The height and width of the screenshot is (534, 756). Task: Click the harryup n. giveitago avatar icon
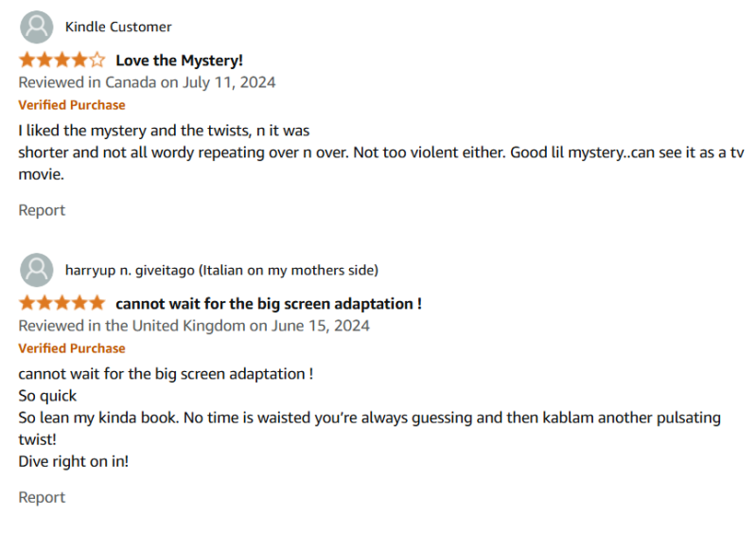(x=36, y=270)
